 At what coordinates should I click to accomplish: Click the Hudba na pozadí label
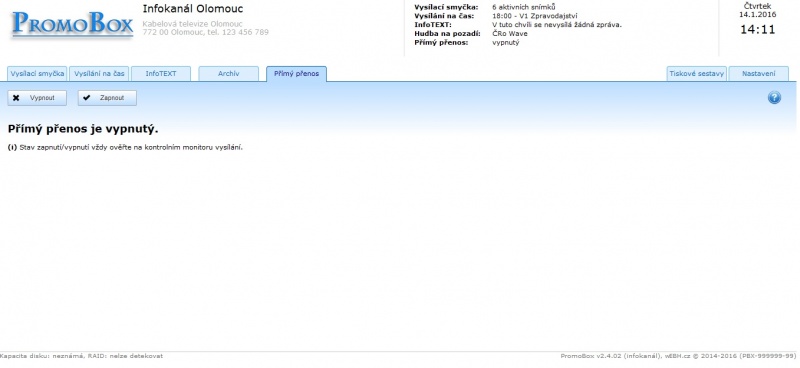click(447, 34)
